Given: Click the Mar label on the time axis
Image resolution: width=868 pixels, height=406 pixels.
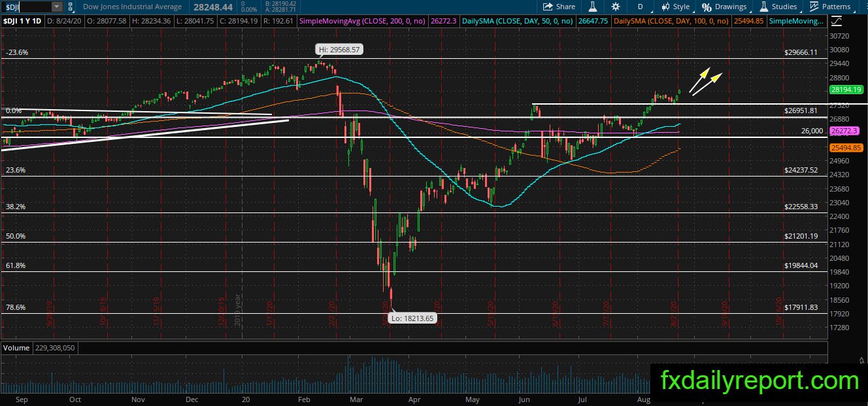Looking at the screenshot, I should pyautogui.click(x=356, y=399).
